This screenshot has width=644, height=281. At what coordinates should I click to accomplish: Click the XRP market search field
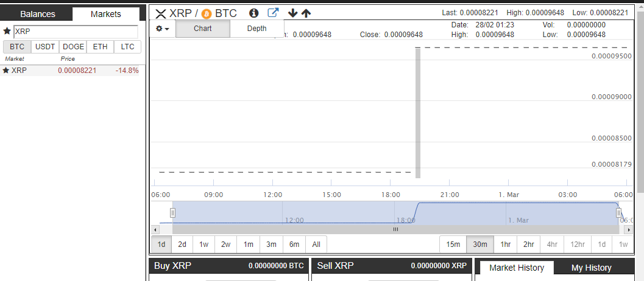[x=76, y=32]
